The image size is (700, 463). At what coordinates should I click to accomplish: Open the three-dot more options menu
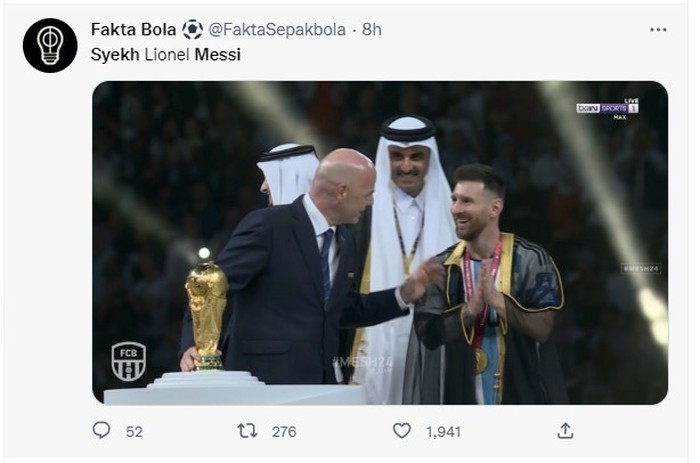pyautogui.click(x=657, y=30)
